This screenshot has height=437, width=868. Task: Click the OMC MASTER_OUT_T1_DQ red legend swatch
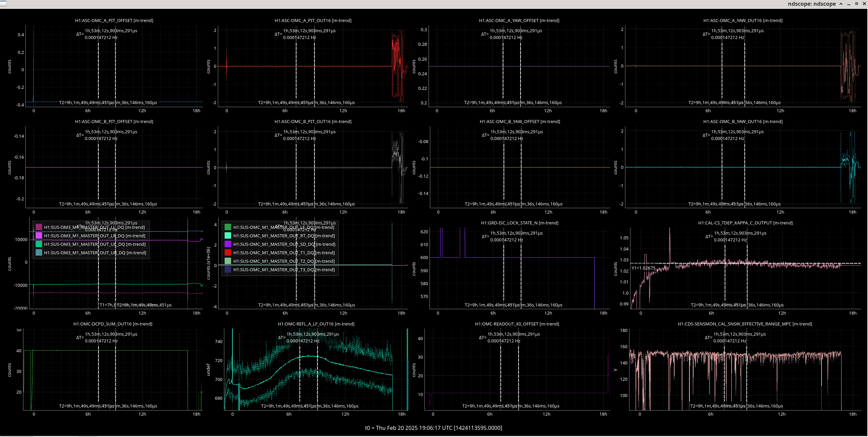click(228, 253)
